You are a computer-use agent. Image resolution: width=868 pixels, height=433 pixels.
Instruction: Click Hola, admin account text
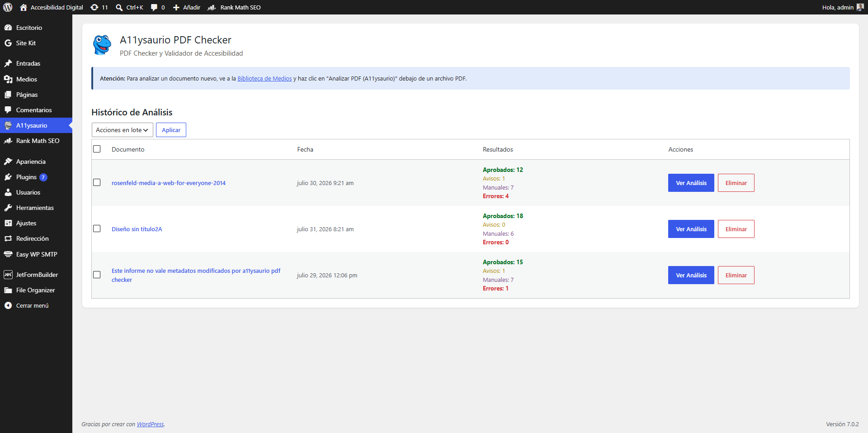pos(838,7)
